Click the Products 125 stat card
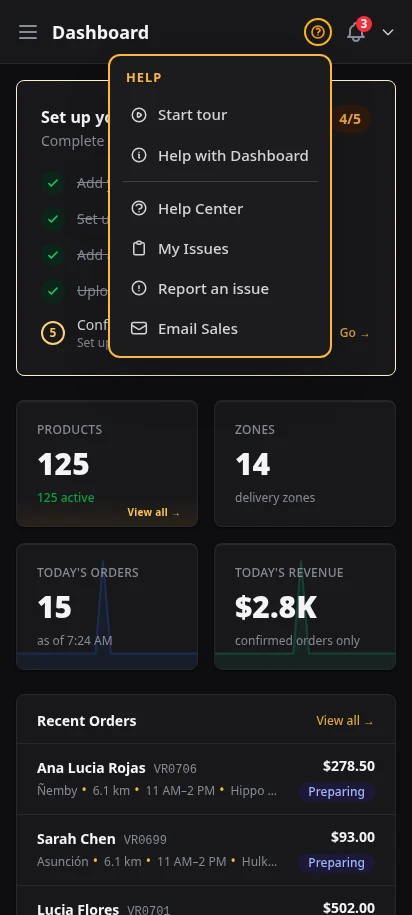Viewport: 412px width, 915px height. [107, 464]
